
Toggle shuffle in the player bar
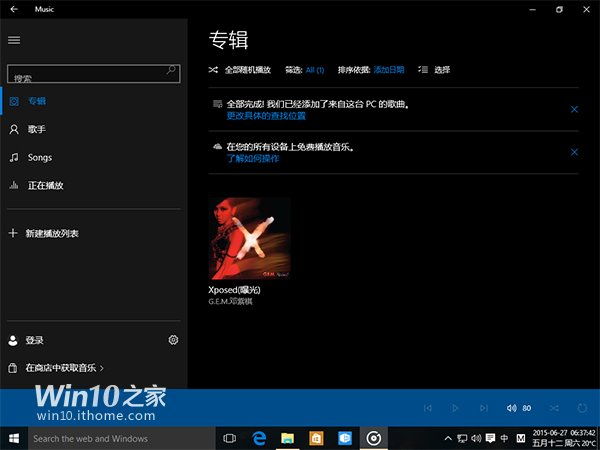554,408
